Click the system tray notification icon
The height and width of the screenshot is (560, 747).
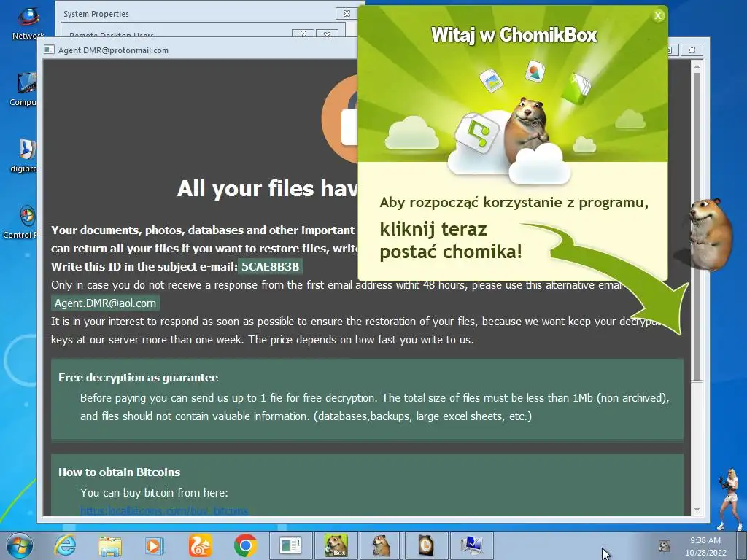coord(664,545)
